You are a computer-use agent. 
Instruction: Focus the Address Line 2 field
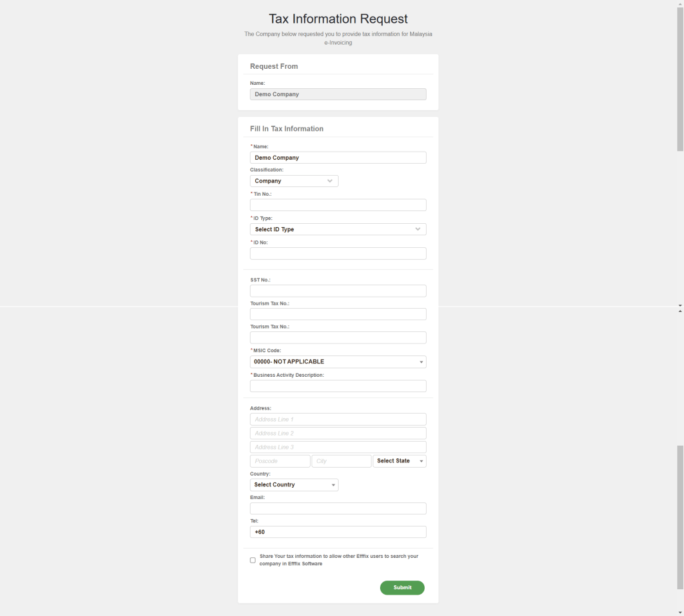coord(338,434)
